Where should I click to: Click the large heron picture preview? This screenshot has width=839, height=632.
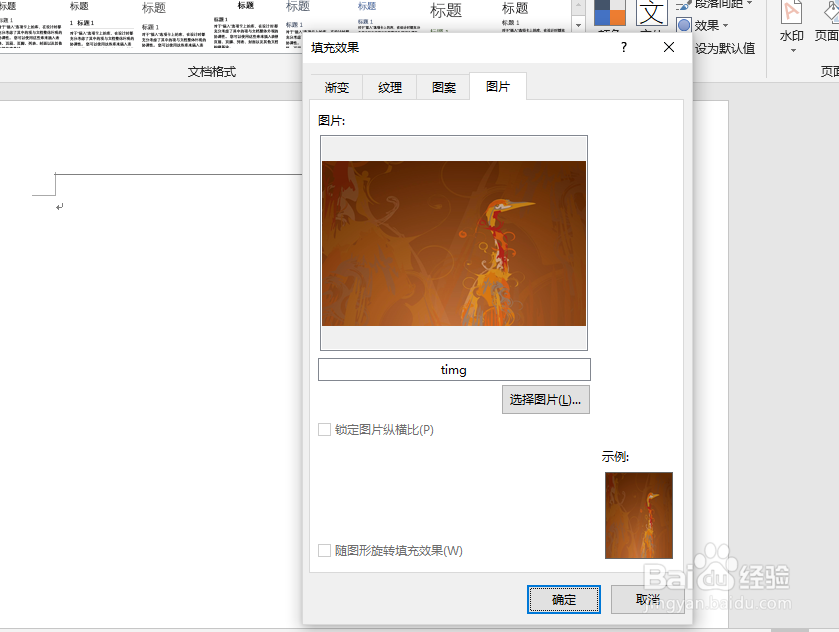coord(454,243)
